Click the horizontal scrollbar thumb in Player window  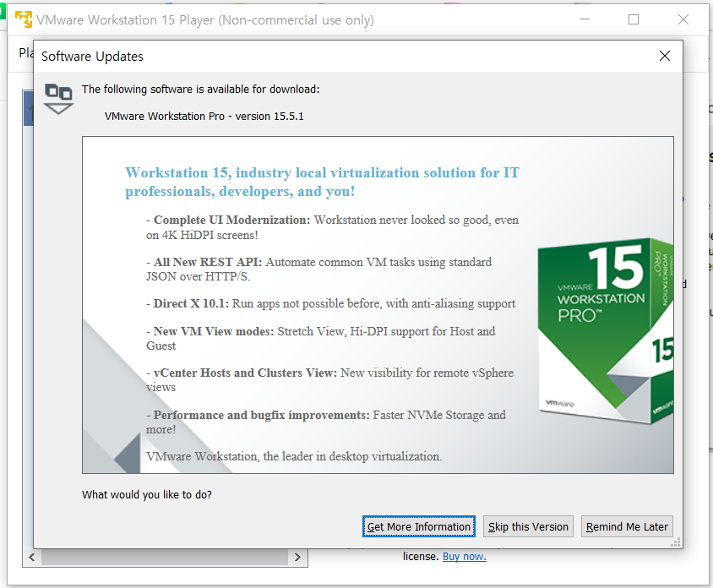coord(165,557)
